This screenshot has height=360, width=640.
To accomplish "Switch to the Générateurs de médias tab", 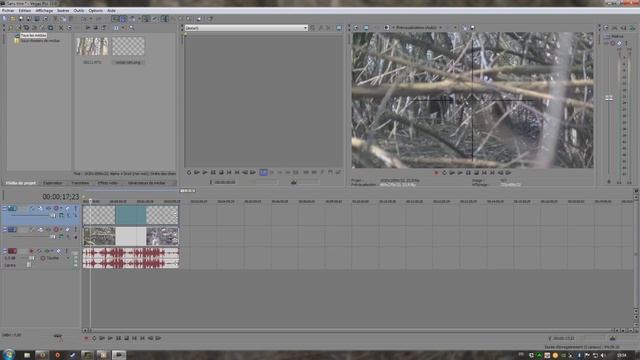I will pos(147,183).
